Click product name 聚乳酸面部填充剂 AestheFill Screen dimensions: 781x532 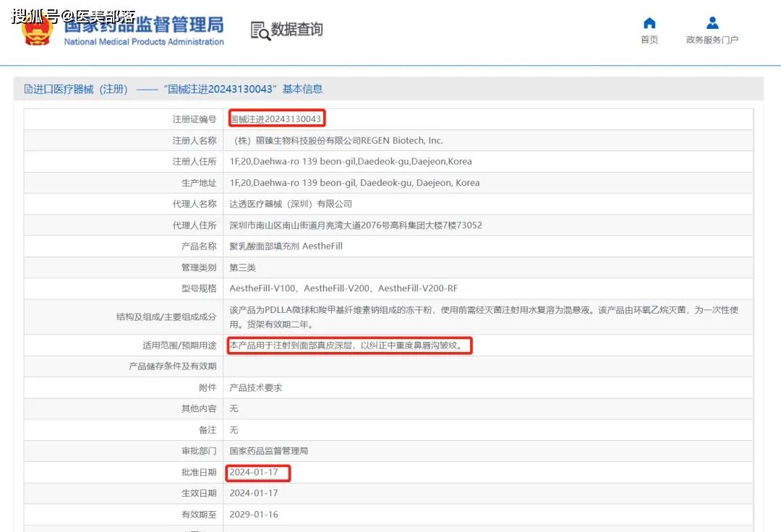(286, 246)
